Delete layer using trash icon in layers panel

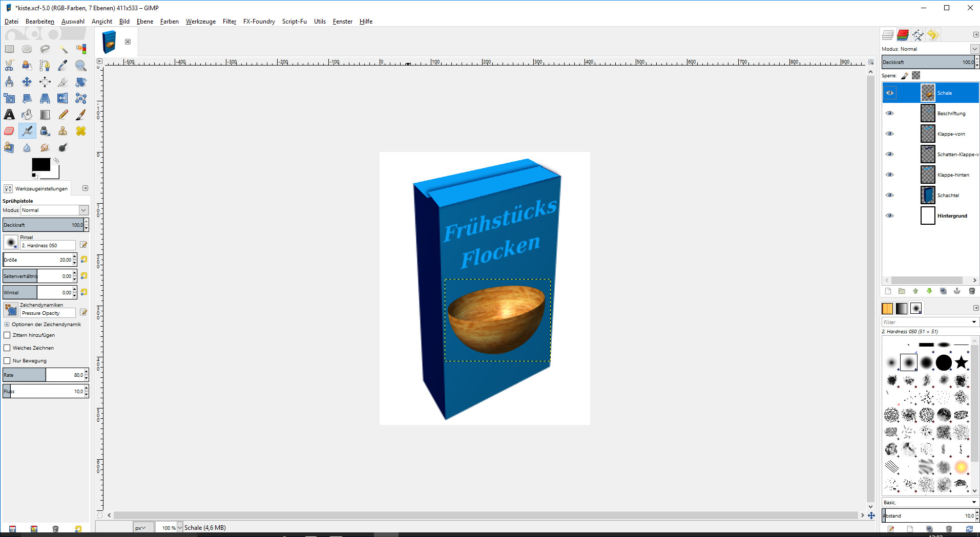pos(971,291)
